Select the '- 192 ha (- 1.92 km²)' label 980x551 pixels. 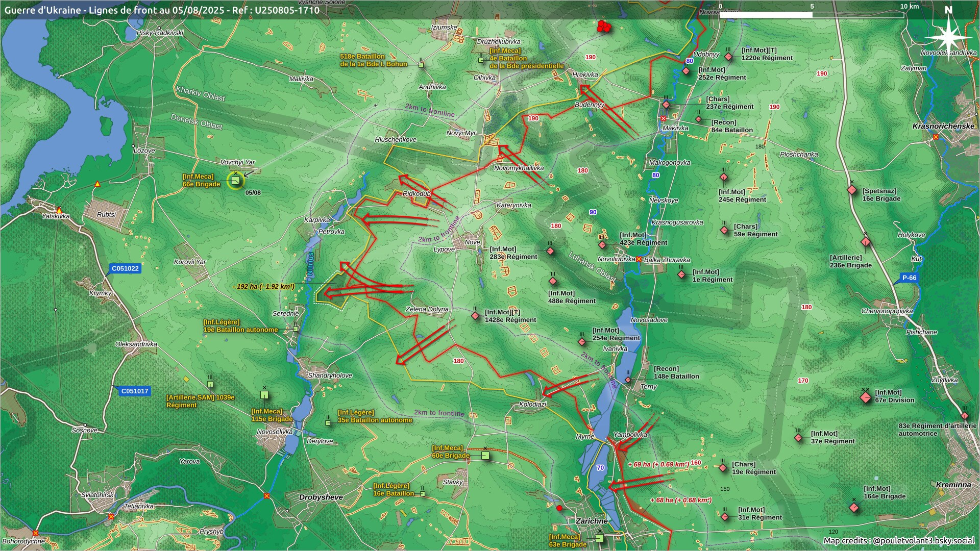pos(263,287)
